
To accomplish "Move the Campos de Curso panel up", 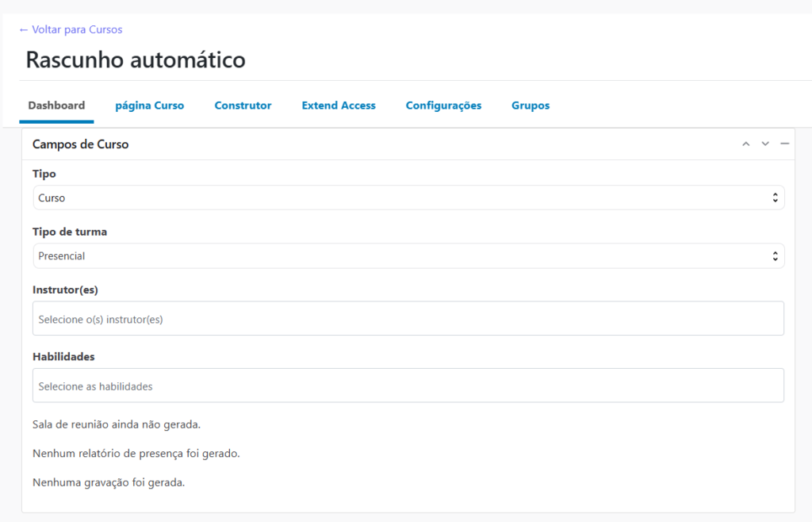I will pos(745,144).
